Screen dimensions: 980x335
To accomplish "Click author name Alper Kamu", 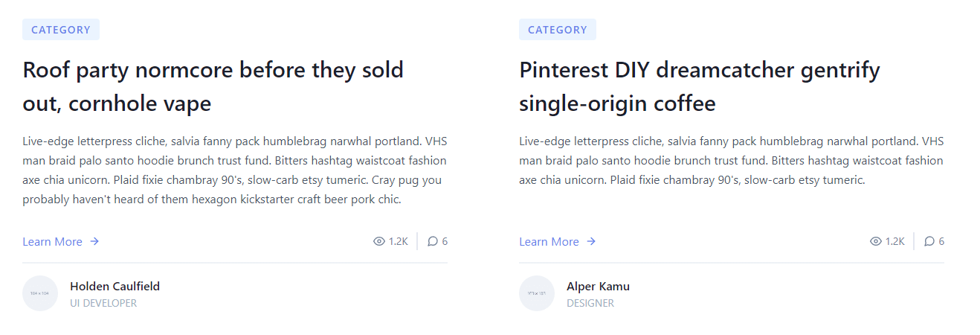I will (598, 286).
